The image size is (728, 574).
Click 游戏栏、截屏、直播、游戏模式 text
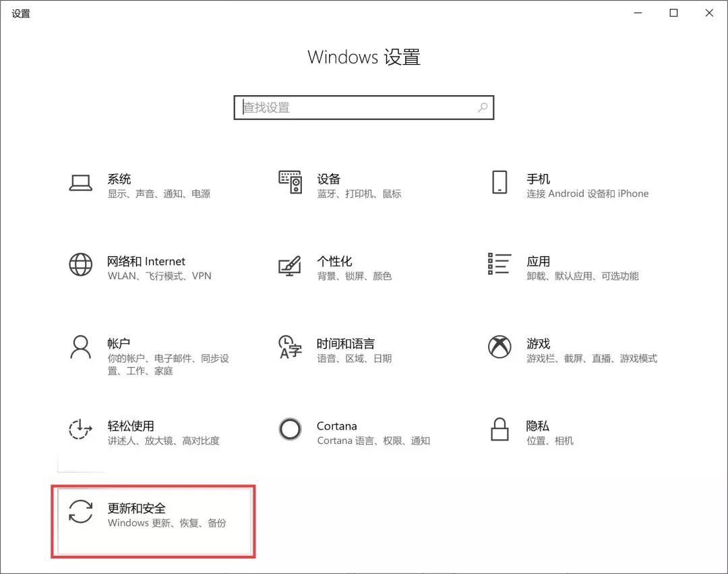(592, 359)
